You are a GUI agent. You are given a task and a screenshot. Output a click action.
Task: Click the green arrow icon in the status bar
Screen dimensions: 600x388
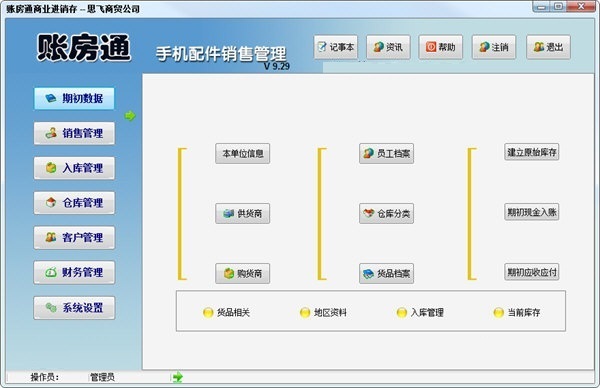[178, 377]
